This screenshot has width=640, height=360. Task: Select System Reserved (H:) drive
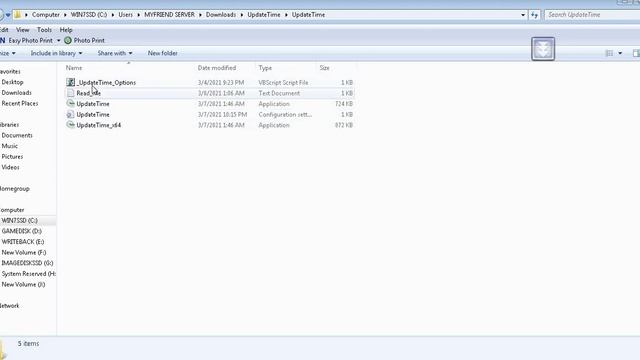[29, 273]
